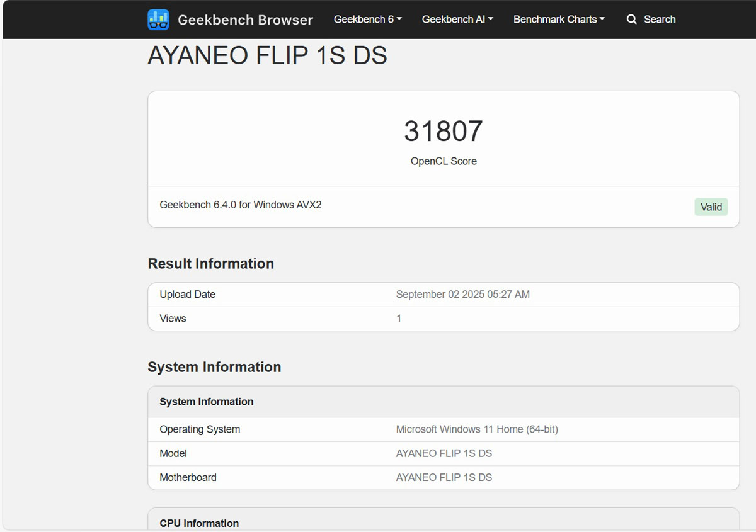Click the Model row label
The height and width of the screenshot is (532, 756).
(173, 453)
